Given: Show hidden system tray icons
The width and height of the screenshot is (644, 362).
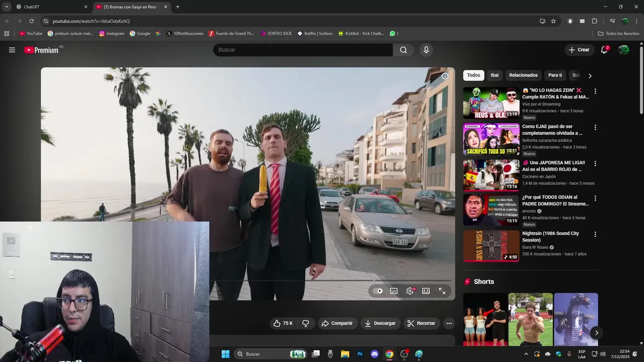Looking at the screenshot, I should pyautogui.click(x=526, y=354).
